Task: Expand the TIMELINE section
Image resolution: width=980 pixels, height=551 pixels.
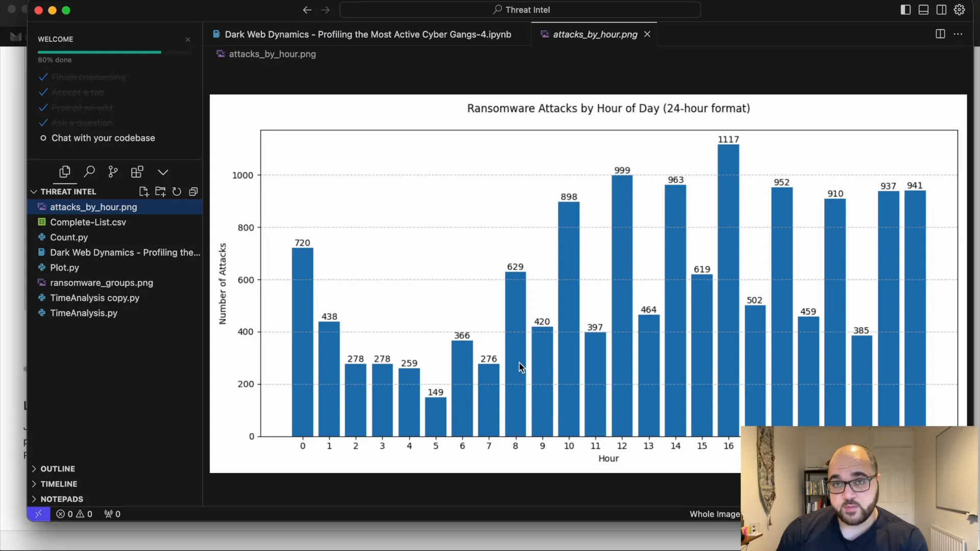Action: coord(58,484)
